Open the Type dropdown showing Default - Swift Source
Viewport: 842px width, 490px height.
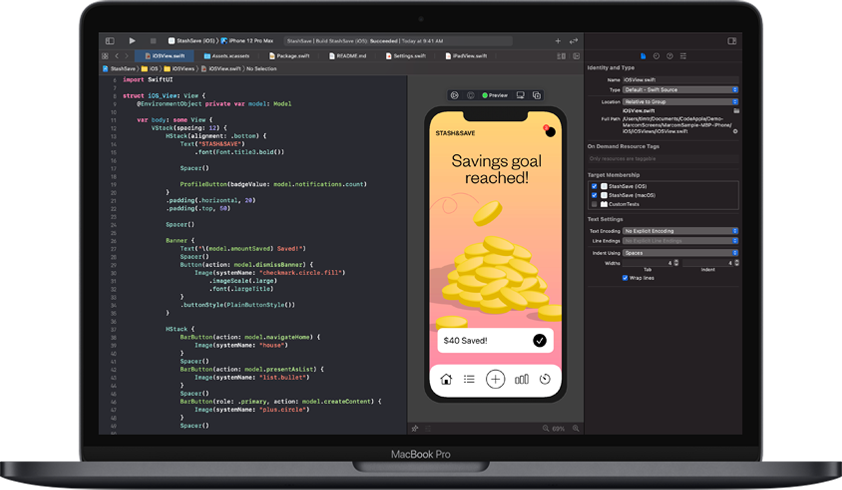pos(679,89)
